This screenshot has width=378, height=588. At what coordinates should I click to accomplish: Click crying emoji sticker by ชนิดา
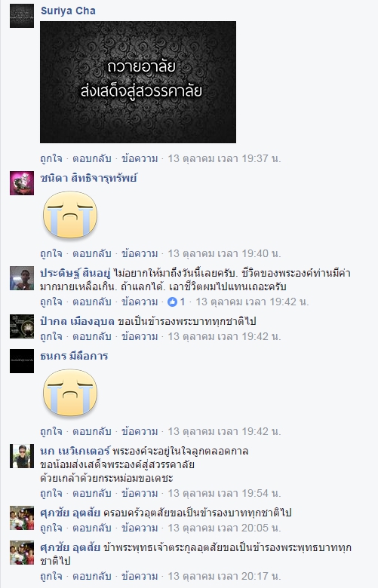70,215
